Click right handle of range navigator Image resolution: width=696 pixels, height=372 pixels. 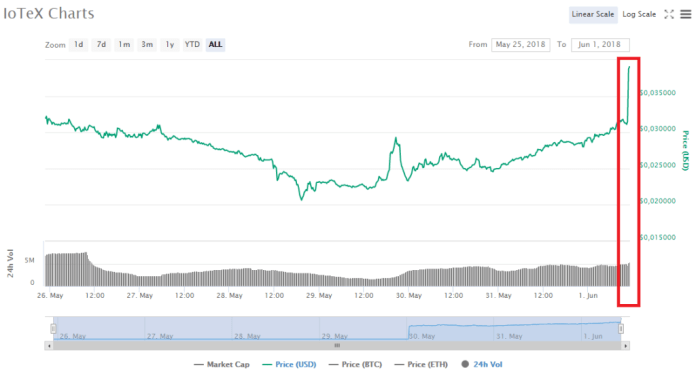[621, 328]
